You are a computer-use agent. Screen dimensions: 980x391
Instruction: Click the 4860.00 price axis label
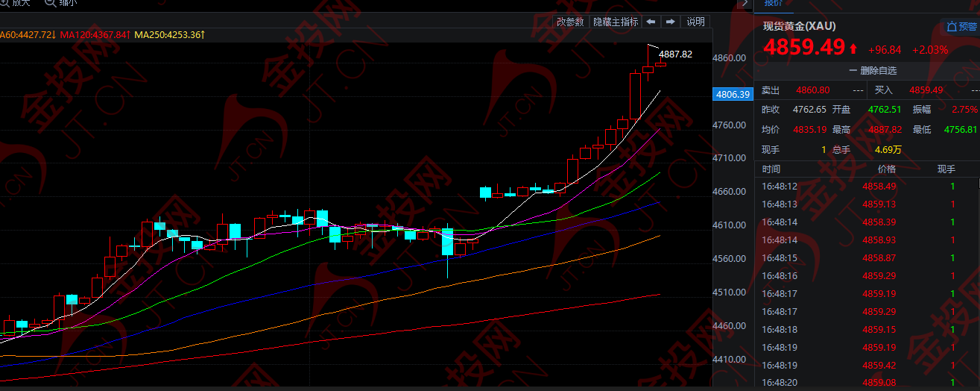729,58
